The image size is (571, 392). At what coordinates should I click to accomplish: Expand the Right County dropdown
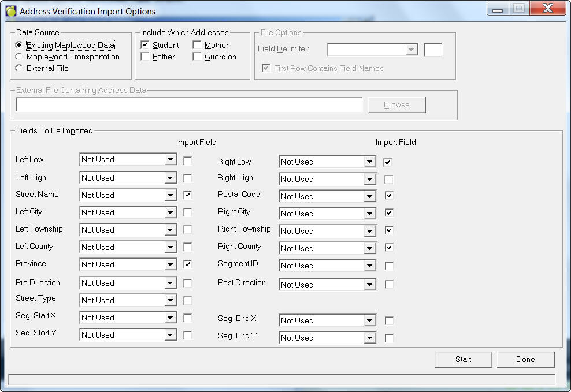pyautogui.click(x=370, y=248)
